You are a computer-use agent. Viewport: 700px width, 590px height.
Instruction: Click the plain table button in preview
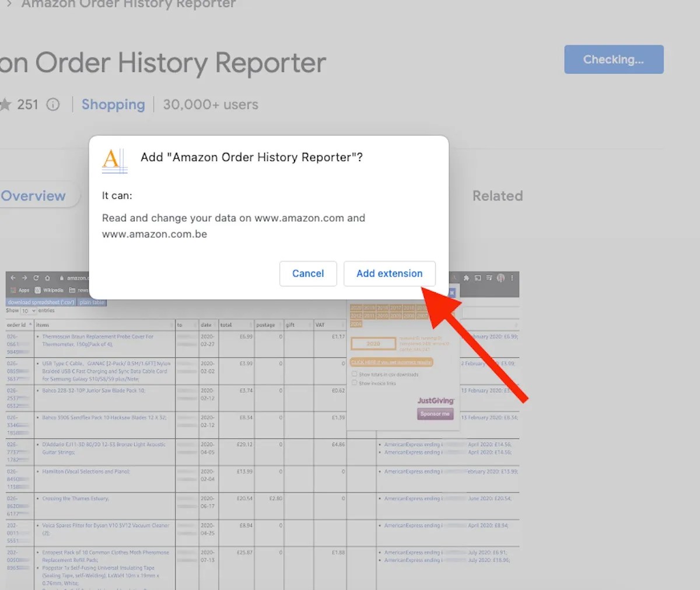coord(92,302)
